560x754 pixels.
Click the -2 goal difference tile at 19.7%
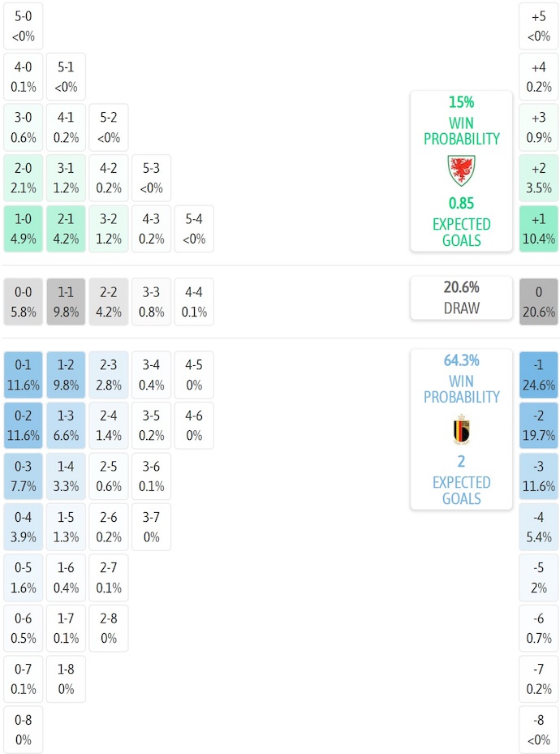(539, 425)
